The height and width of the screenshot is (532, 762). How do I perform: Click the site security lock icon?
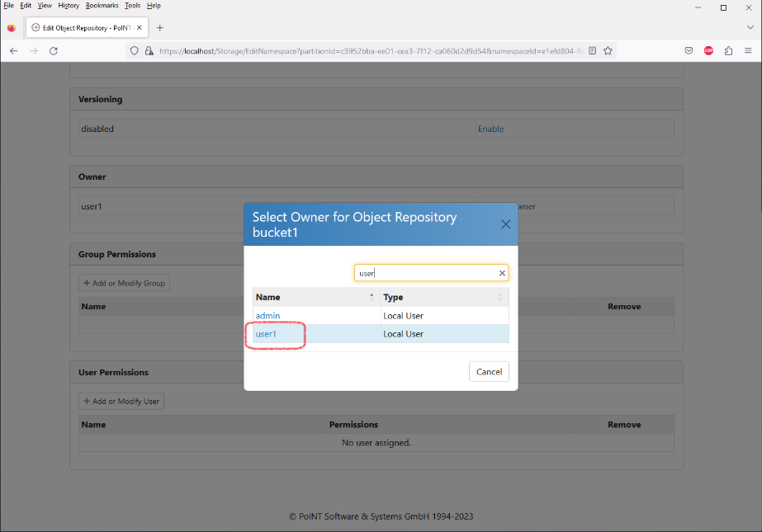coord(149,51)
